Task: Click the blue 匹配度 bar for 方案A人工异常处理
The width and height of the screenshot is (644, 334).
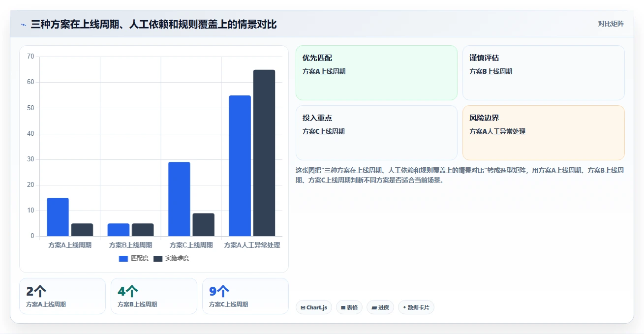Action: [x=240, y=166]
